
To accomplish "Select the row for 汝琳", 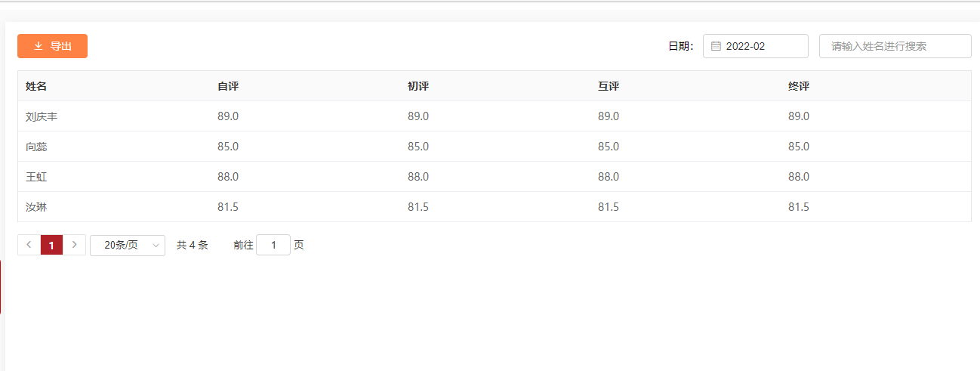I will pyautogui.click(x=495, y=207).
